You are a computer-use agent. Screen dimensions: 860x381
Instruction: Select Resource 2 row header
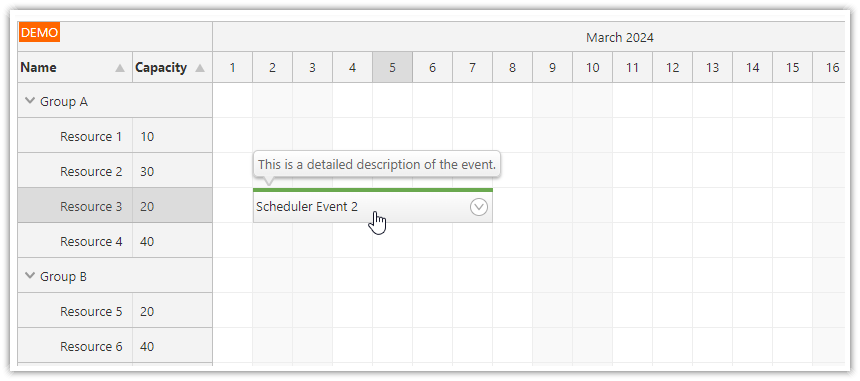pos(75,171)
